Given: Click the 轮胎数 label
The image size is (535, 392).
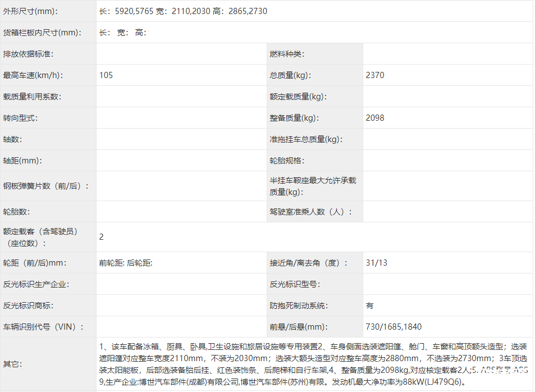Looking at the screenshot, I should point(17,212).
